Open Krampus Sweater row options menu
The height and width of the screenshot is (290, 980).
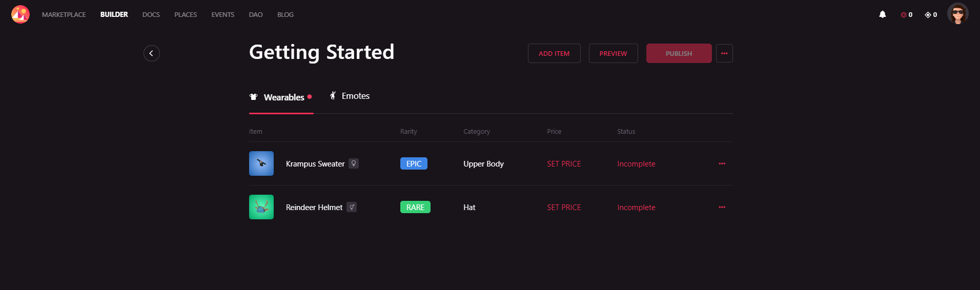pos(722,164)
